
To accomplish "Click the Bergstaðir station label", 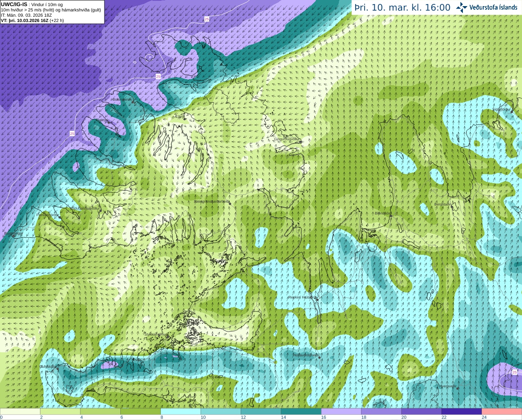I will (x=443, y=204).
